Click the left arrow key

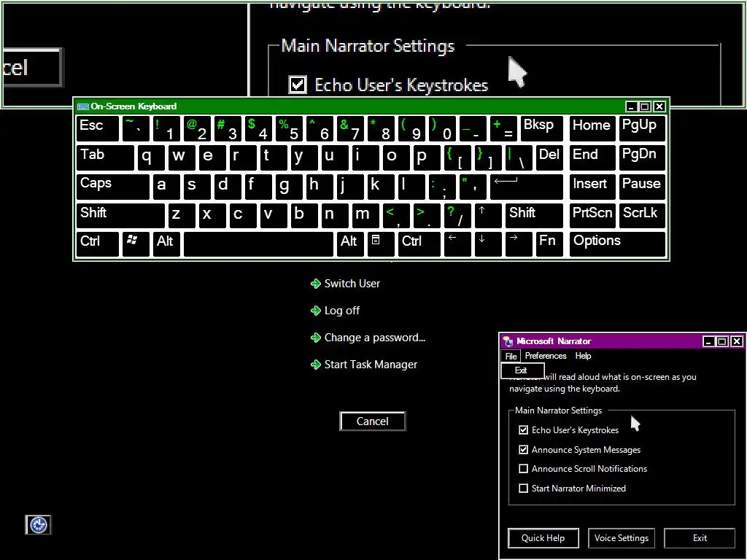(x=457, y=244)
